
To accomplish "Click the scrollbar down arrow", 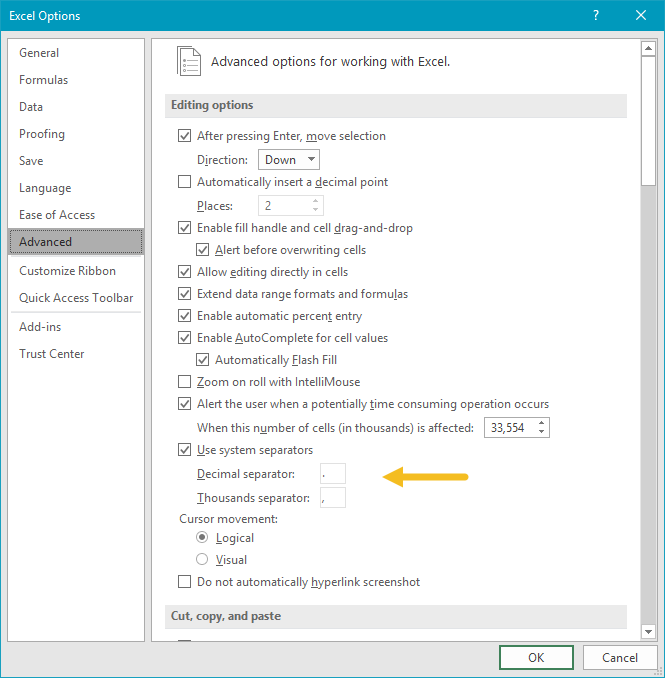I will pos(648,632).
